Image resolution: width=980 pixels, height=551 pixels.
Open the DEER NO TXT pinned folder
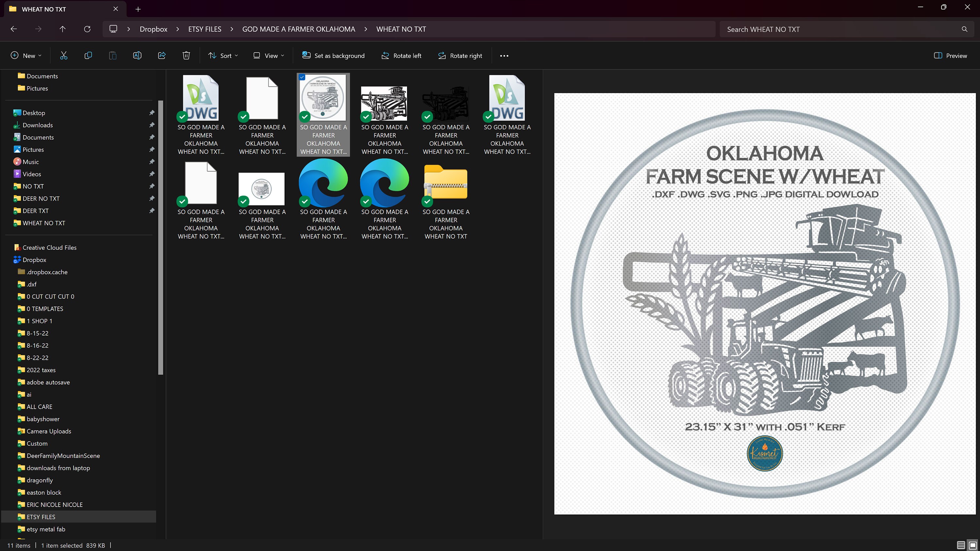(41, 198)
